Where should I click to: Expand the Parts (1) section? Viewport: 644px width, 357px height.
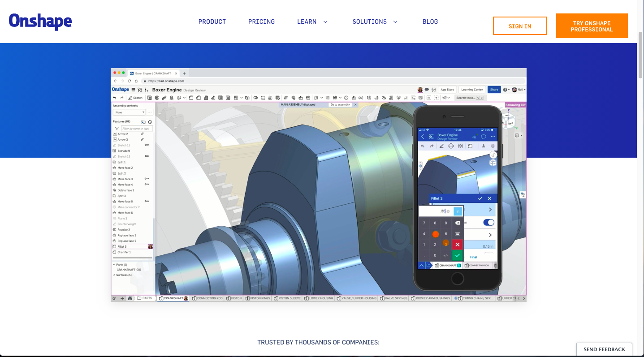pyautogui.click(x=114, y=265)
